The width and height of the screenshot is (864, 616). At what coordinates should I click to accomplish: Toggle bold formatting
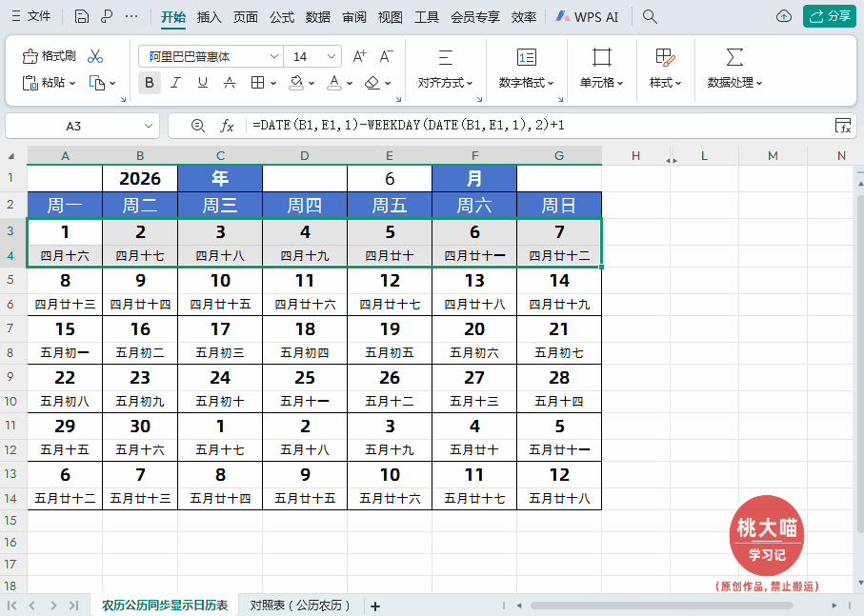[149, 83]
